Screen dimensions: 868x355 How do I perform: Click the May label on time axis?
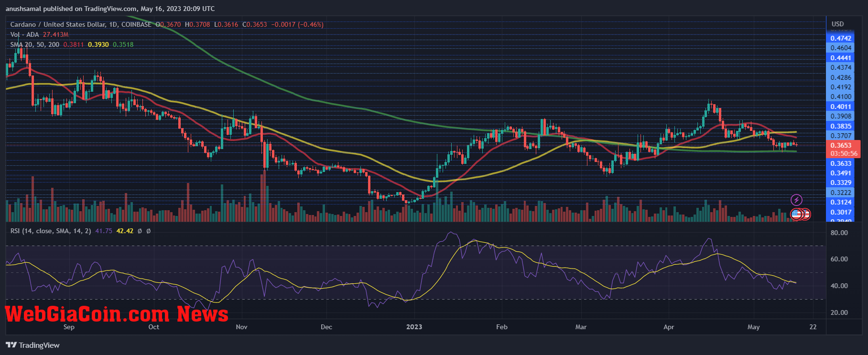pos(753,327)
